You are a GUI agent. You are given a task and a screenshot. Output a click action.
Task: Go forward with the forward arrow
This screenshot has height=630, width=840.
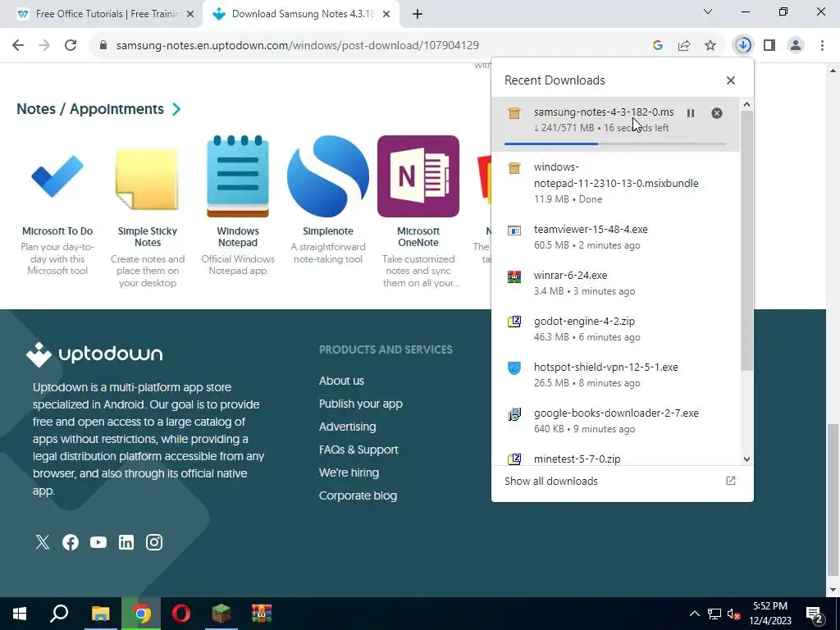coord(44,46)
